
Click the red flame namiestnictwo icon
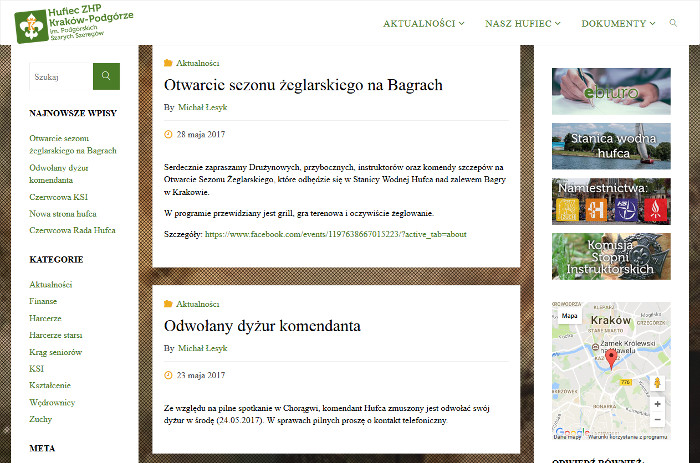[x=655, y=210]
